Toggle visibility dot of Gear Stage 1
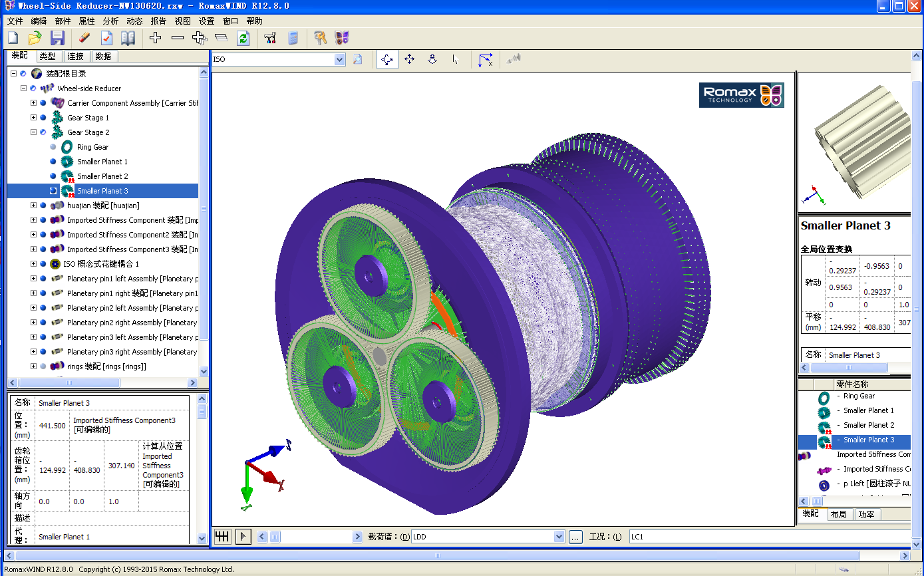 pyautogui.click(x=43, y=118)
